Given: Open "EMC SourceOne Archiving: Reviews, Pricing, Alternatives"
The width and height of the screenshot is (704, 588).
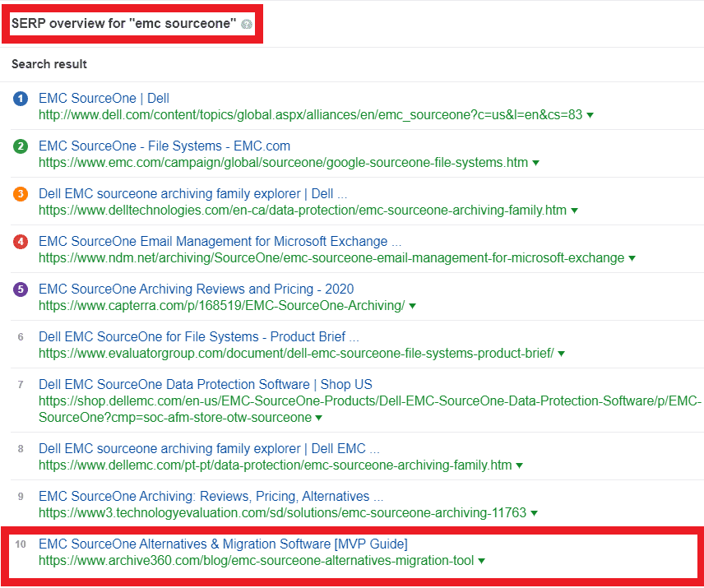Looking at the screenshot, I should (x=211, y=496).
